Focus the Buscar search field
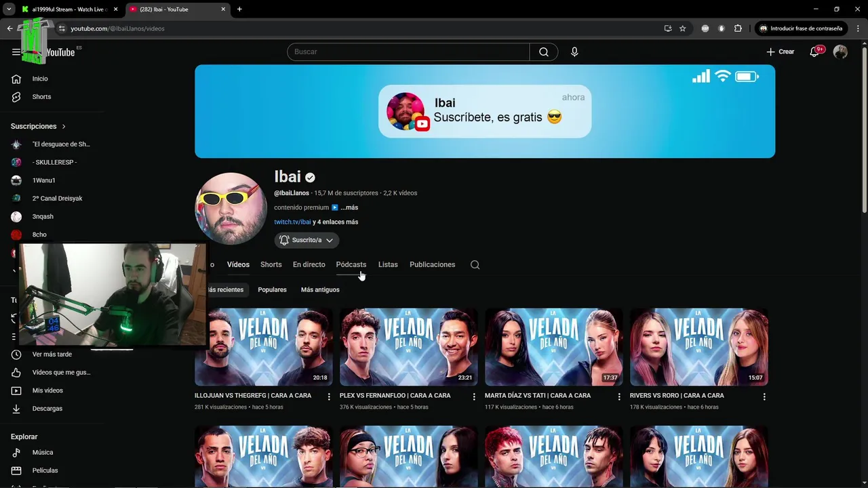Screen dimensions: 868x488 pos(408,52)
